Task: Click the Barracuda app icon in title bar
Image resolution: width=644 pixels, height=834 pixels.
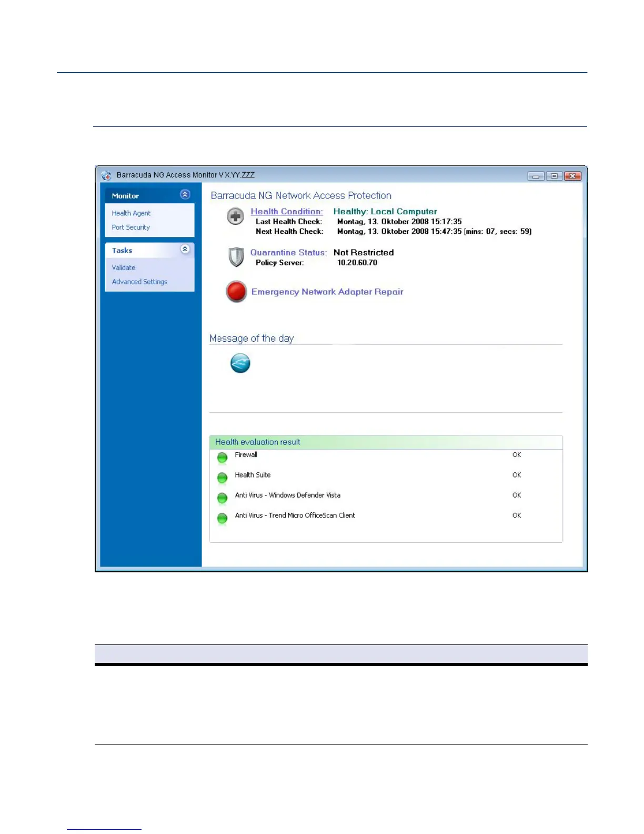Action: [x=106, y=175]
